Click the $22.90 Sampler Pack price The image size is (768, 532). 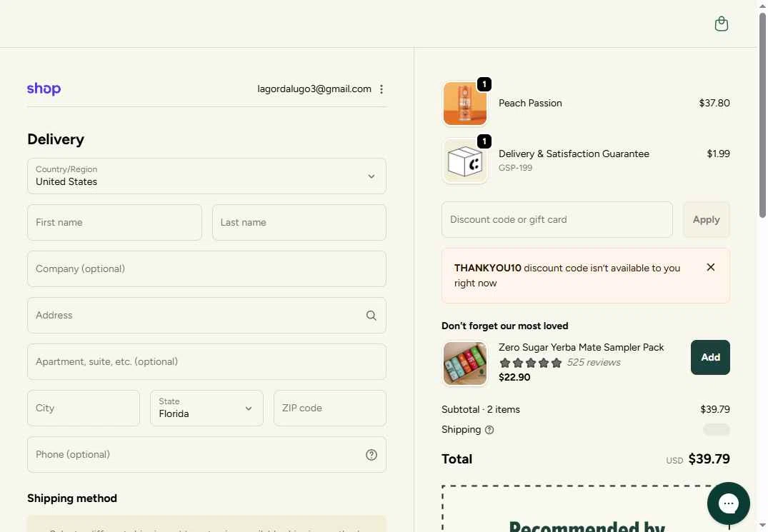pos(514,377)
